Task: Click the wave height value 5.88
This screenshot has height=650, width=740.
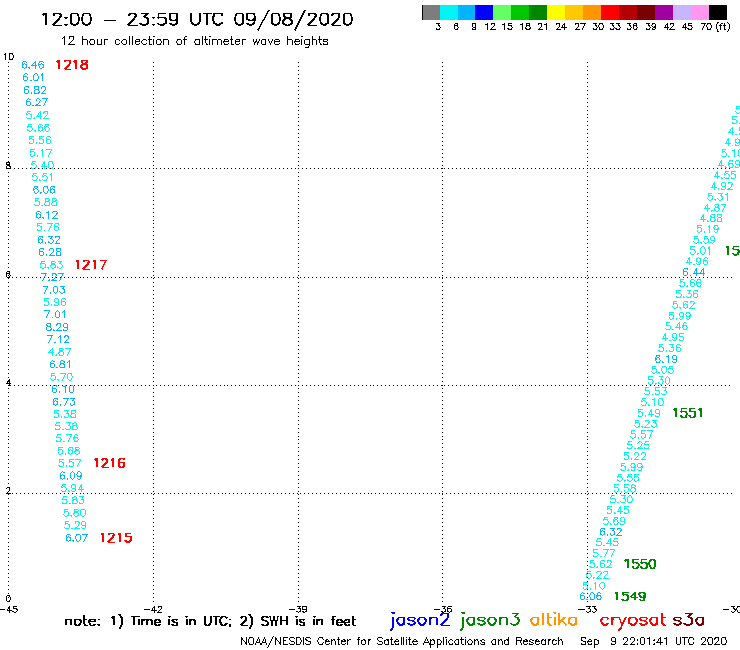Action: [46, 202]
